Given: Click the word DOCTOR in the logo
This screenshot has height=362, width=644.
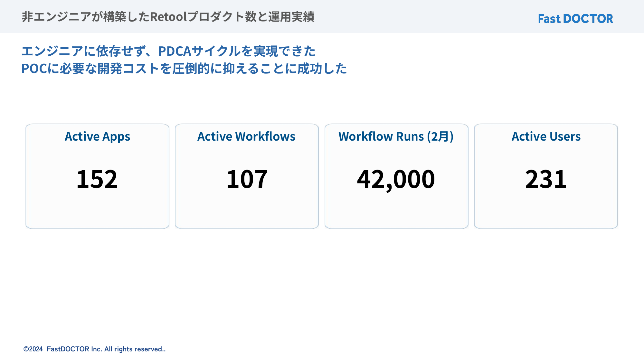Looking at the screenshot, I should [588, 19].
